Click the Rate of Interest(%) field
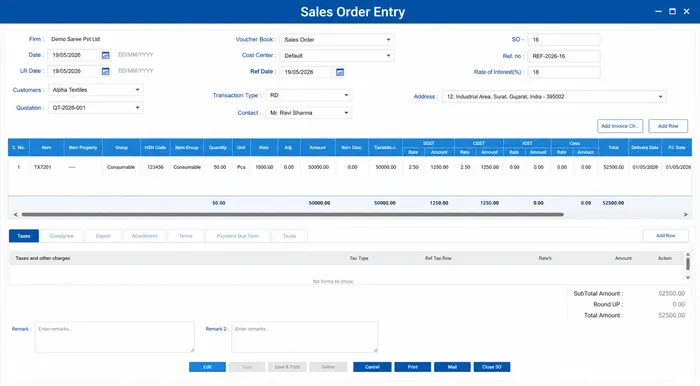Viewport: 700px width, 386px height. pos(563,72)
